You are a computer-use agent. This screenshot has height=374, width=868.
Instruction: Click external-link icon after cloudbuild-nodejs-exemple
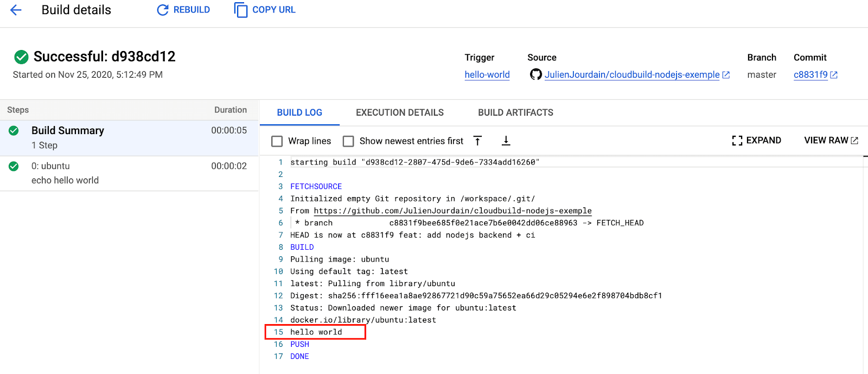[726, 75]
